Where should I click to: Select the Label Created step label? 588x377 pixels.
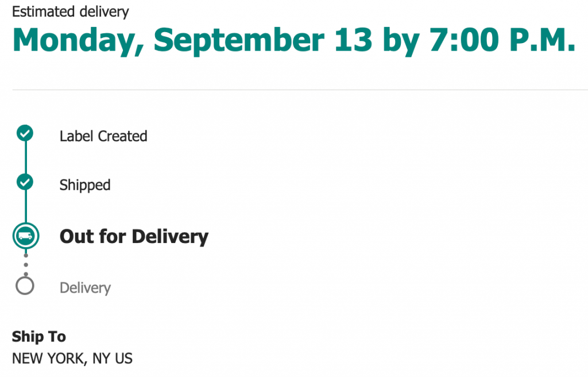click(103, 136)
